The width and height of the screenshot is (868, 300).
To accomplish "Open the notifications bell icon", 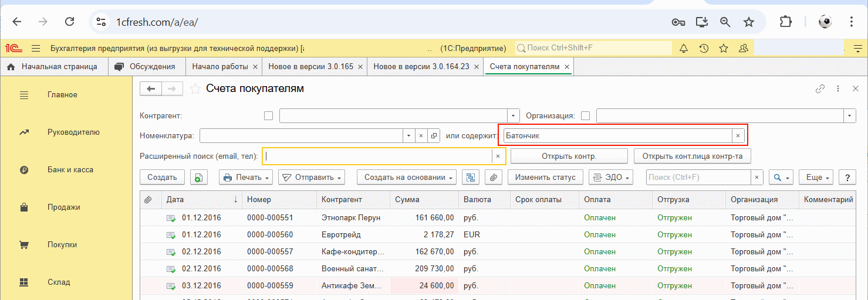I will click(x=684, y=48).
